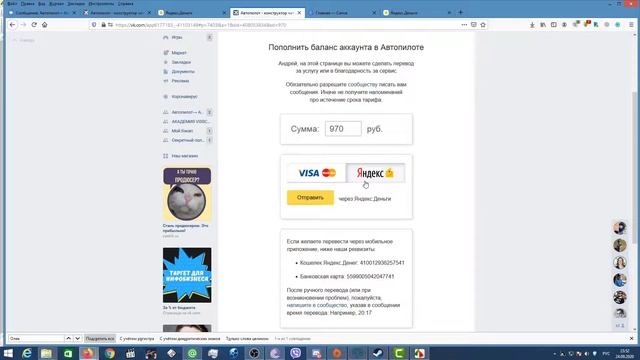Open the cat producer ad thumbnail

coord(187,194)
